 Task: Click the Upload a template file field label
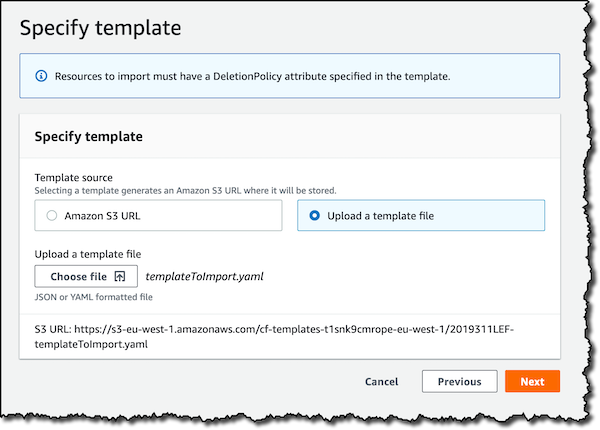click(x=88, y=254)
